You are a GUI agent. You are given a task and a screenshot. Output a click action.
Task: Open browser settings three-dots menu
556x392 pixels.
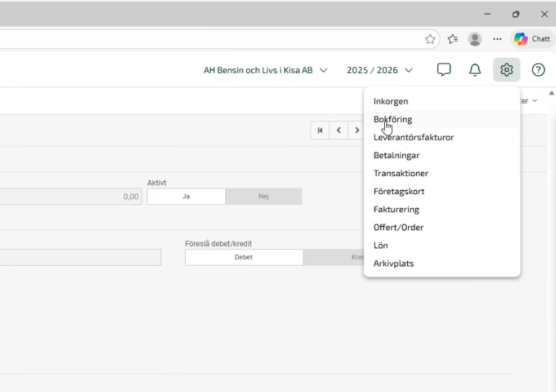pyautogui.click(x=497, y=39)
